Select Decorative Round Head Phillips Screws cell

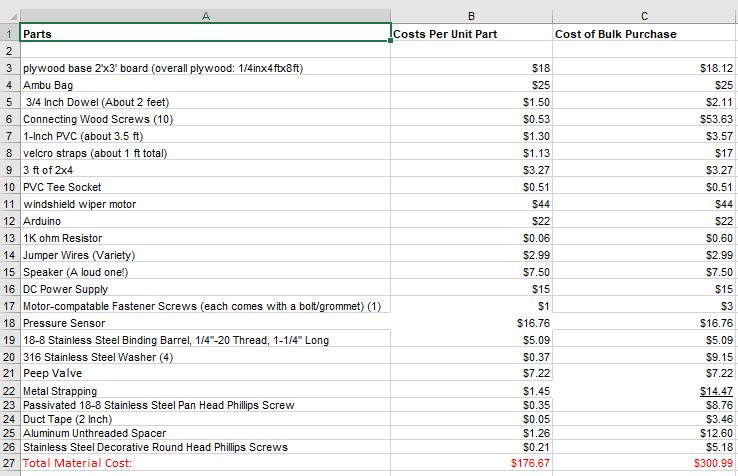pos(205,447)
